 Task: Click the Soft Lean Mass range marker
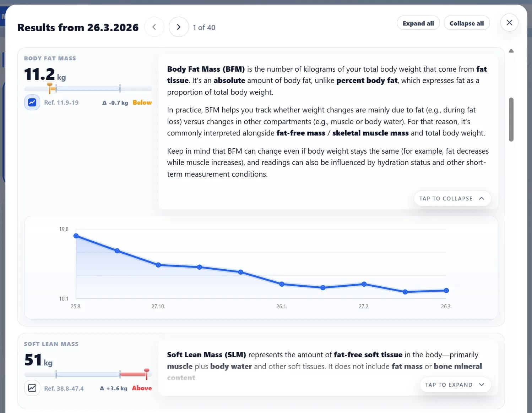point(147,374)
